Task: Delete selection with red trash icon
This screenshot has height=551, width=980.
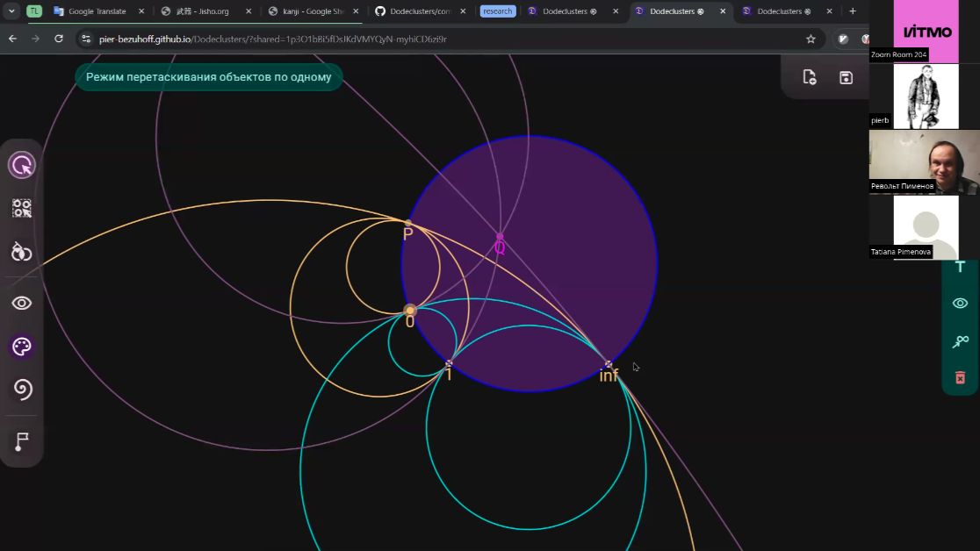Action: pyautogui.click(x=960, y=377)
